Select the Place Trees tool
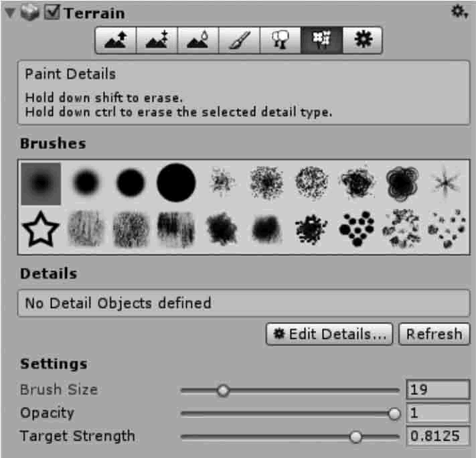 [x=281, y=40]
